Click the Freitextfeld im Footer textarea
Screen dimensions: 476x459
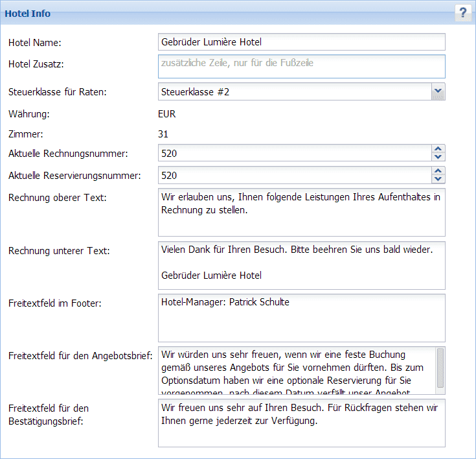[301, 318]
